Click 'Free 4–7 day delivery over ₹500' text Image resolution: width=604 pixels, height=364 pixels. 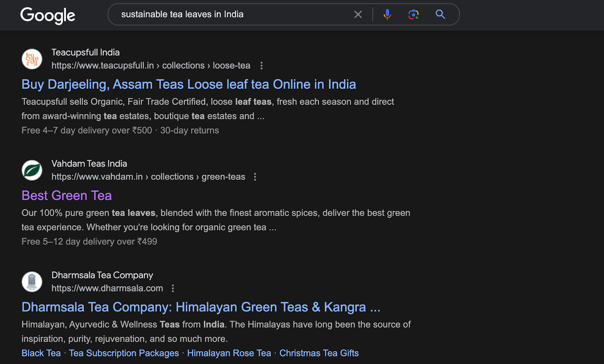coord(87,130)
